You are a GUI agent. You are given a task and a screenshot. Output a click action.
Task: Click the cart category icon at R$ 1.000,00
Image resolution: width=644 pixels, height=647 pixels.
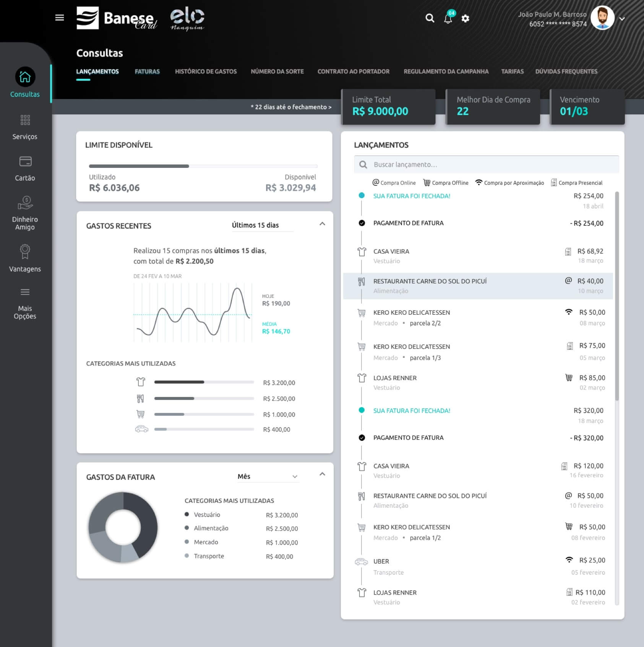point(141,414)
